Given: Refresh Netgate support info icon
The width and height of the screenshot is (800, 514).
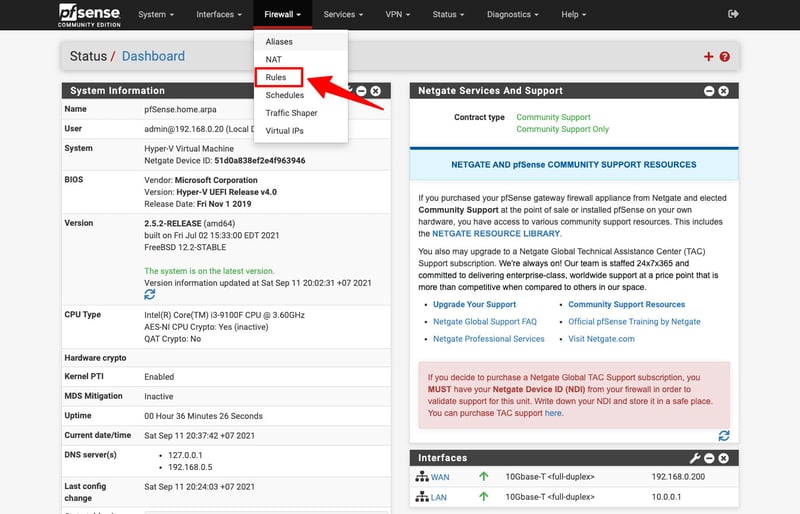Looking at the screenshot, I should tap(724, 435).
